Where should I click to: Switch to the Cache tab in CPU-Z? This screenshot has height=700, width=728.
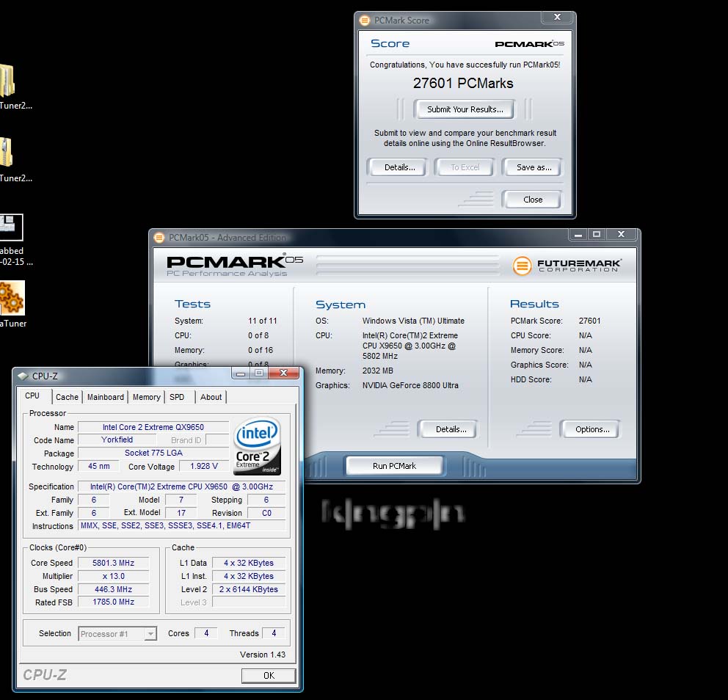click(67, 398)
